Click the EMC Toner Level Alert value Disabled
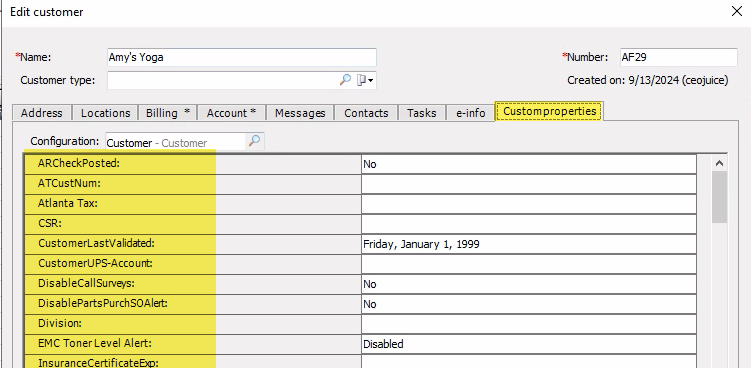 pyautogui.click(x=529, y=344)
